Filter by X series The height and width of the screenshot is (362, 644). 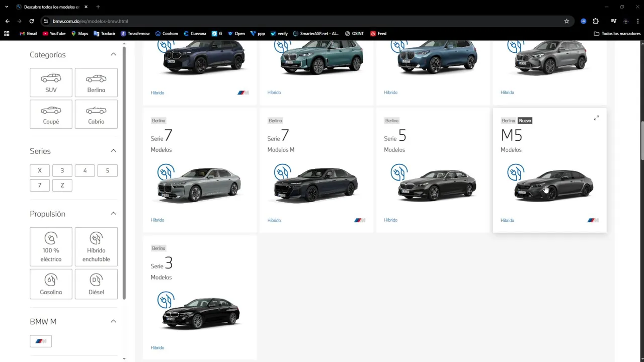(x=40, y=170)
